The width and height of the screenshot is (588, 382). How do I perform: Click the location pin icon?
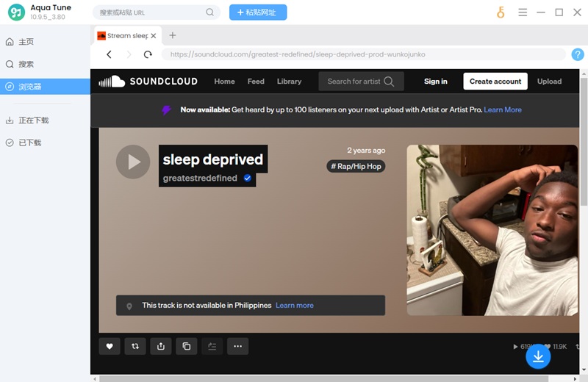click(x=129, y=306)
